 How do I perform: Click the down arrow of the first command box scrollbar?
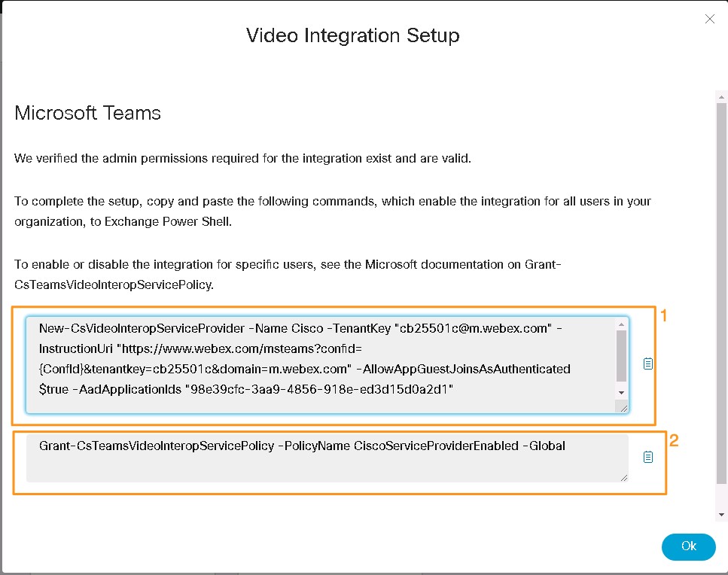pyautogui.click(x=621, y=393)
